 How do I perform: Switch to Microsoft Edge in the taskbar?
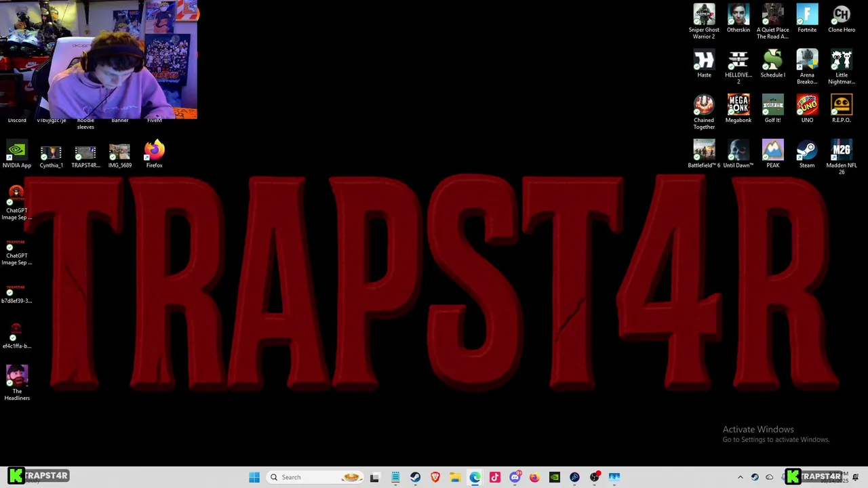coord(475,477)
